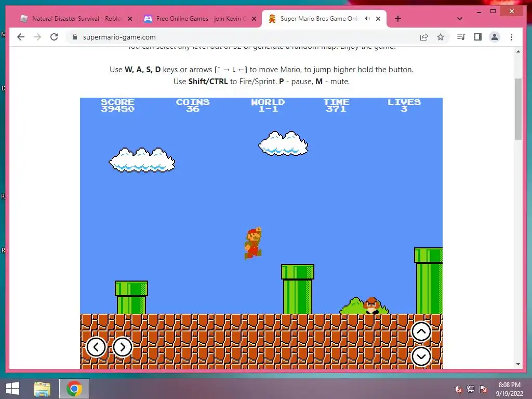The image size is (532, 399).
Task: Open the Chrome profile avatar
Action: 495,37
